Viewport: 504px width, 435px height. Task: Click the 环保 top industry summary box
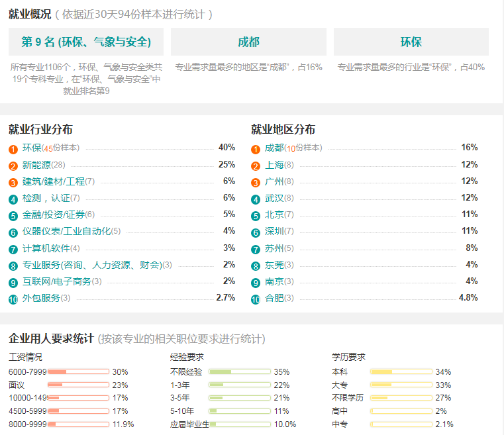411,42
